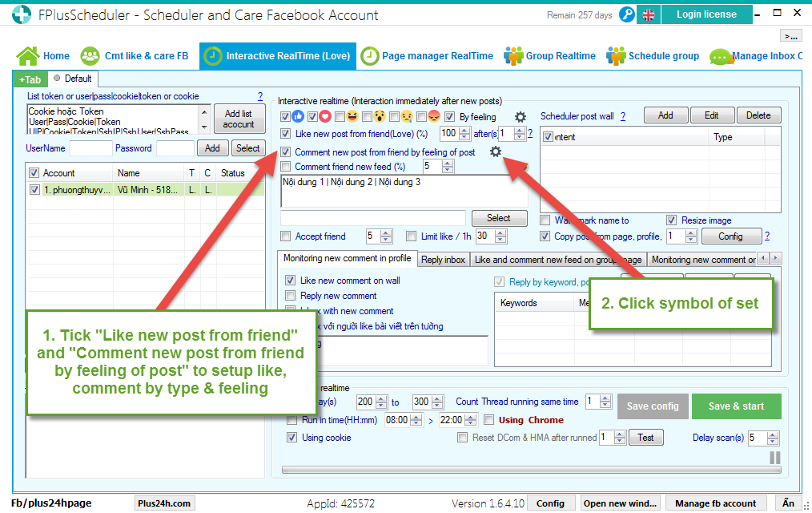Open settings gear next to By feeling

[x=521, y=116]
